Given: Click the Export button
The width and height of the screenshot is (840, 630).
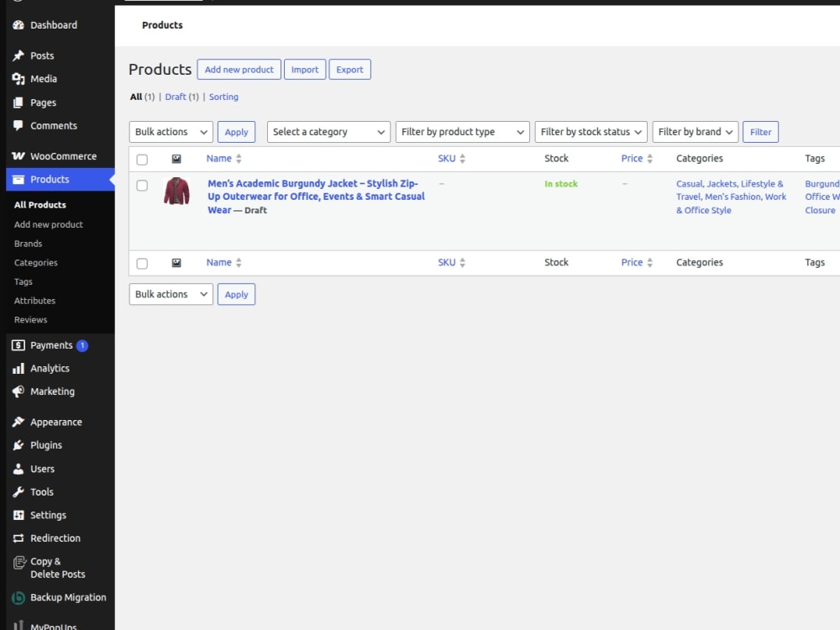Looking at the screenshot, I should [349, 70].
